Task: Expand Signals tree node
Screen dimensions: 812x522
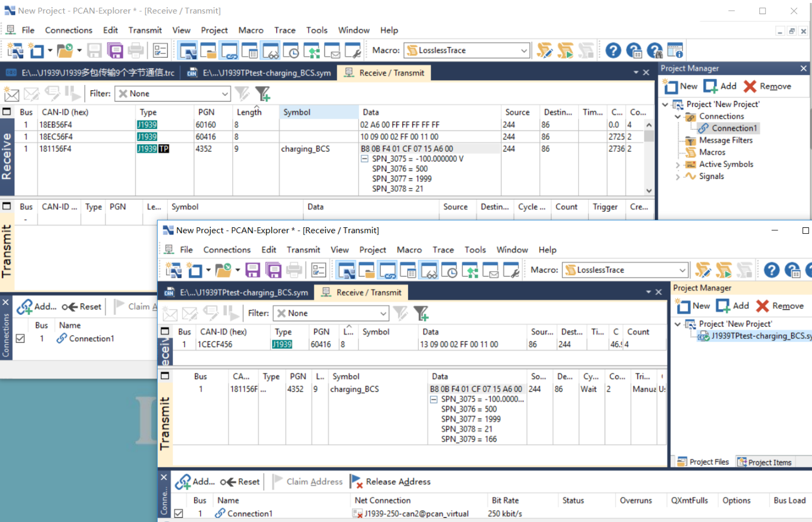Action: click(x=678, y=177)
